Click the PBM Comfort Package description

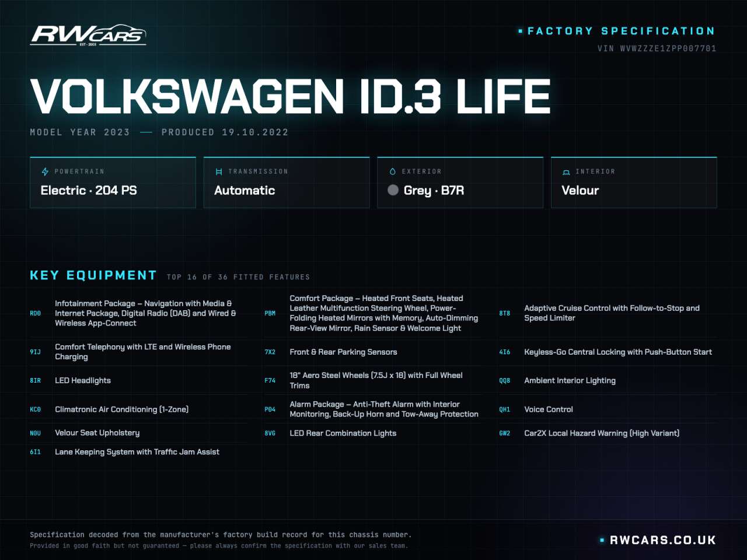coord(384,313)
